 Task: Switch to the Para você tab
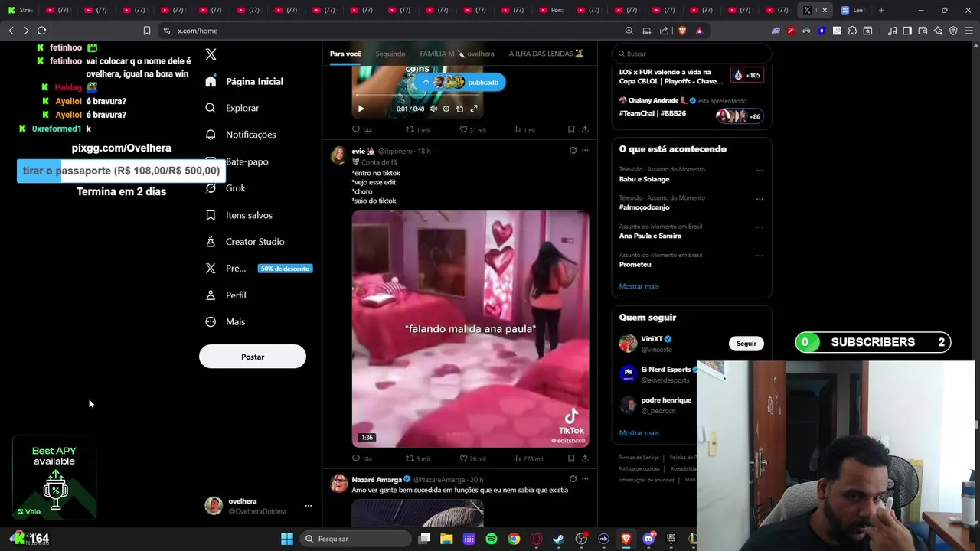345,54
